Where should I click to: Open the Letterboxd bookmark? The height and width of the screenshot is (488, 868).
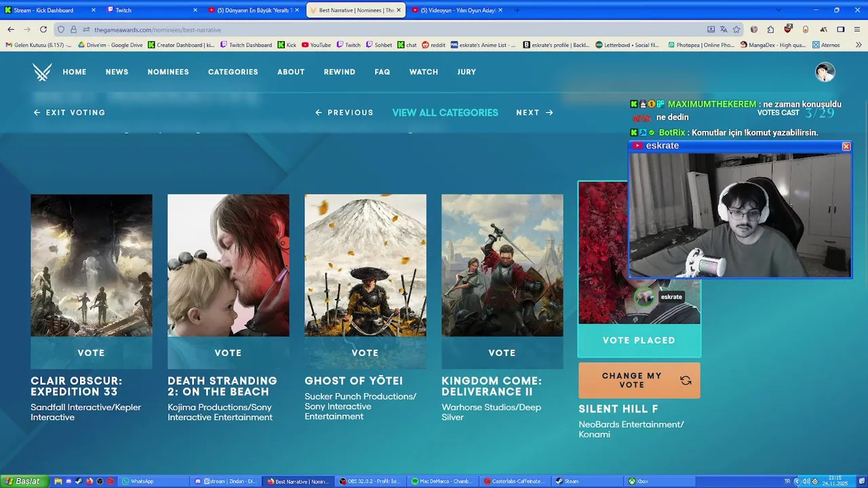[x=627, y=45]
